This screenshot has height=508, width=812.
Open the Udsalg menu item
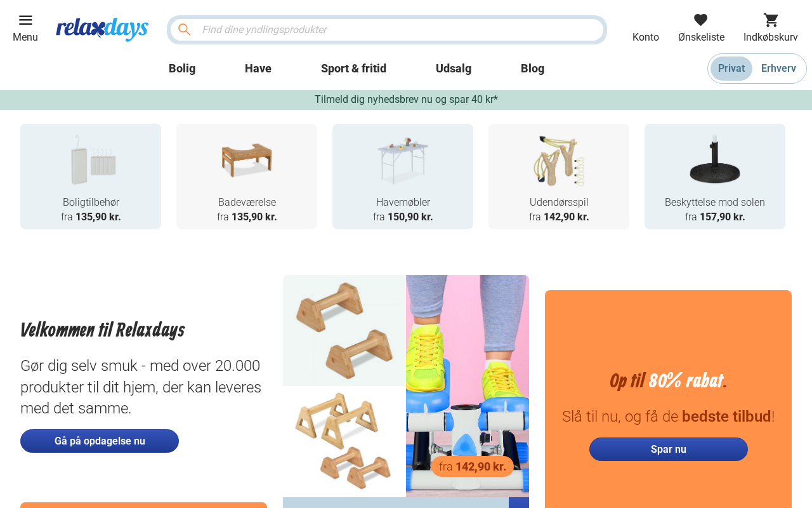click(x=454, y=69)
